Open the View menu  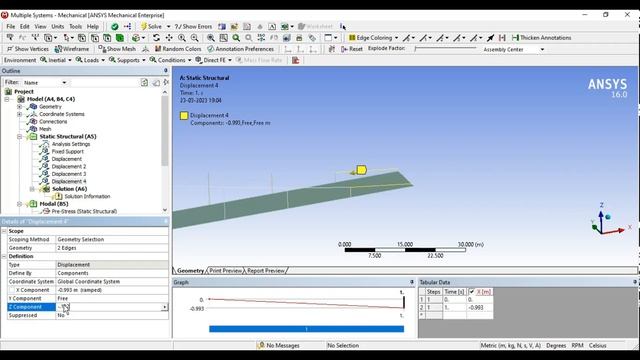click(x=40, y=27)
